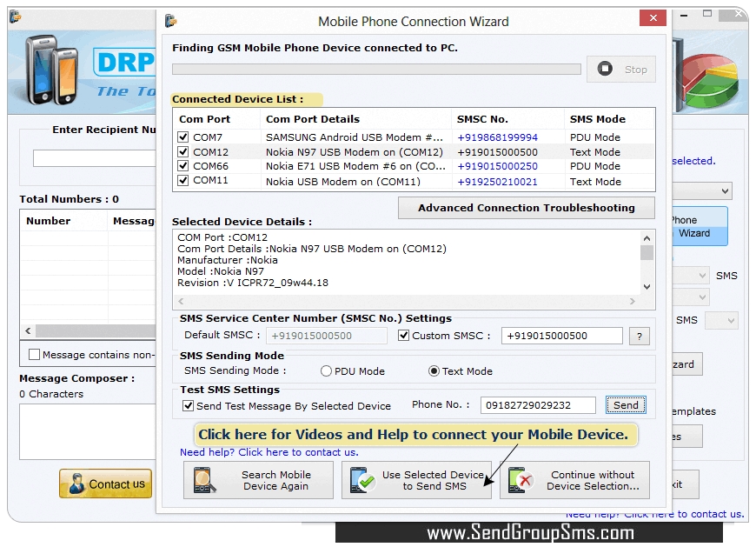This screenshot has height=547, width=756.
Task: Click the Default SMSC field
Action: coord(327,336)
